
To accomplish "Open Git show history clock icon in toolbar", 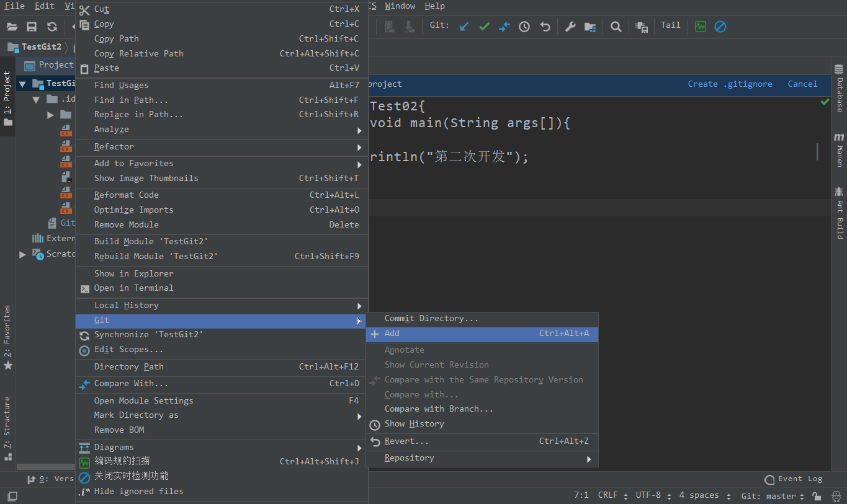I will pos(524,27).
